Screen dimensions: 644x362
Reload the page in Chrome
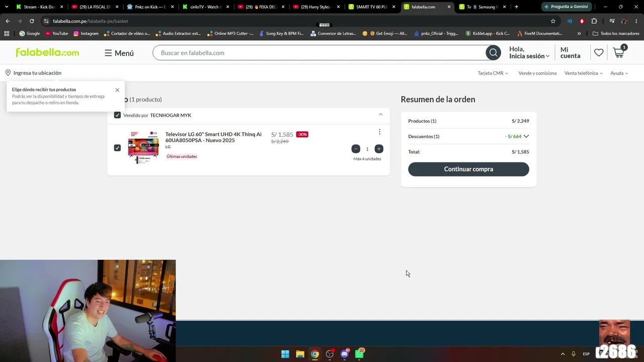coord(32,21)
